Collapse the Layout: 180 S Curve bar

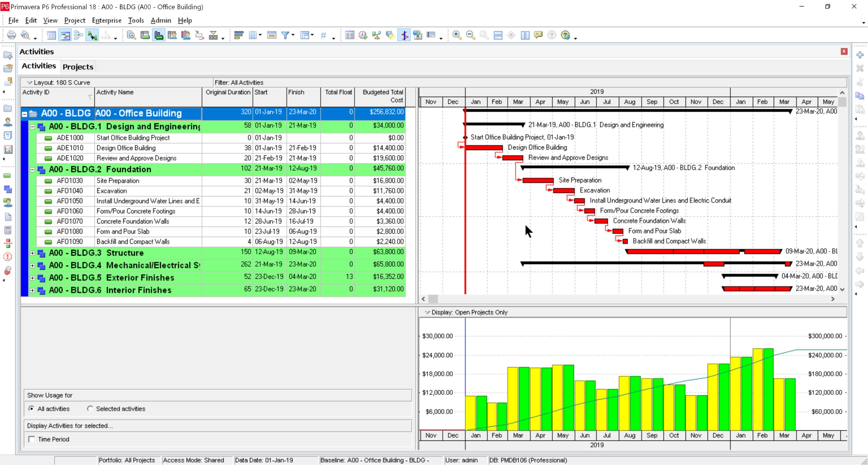point(29,82)
